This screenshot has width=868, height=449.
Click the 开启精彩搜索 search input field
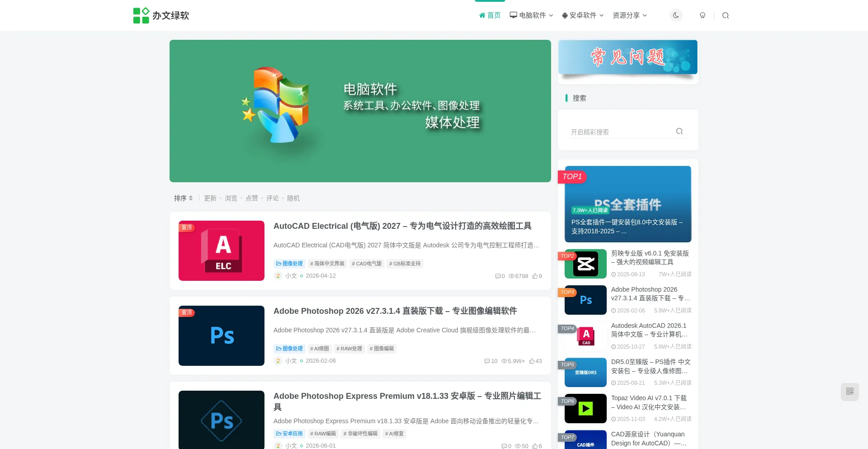point(622,132)
